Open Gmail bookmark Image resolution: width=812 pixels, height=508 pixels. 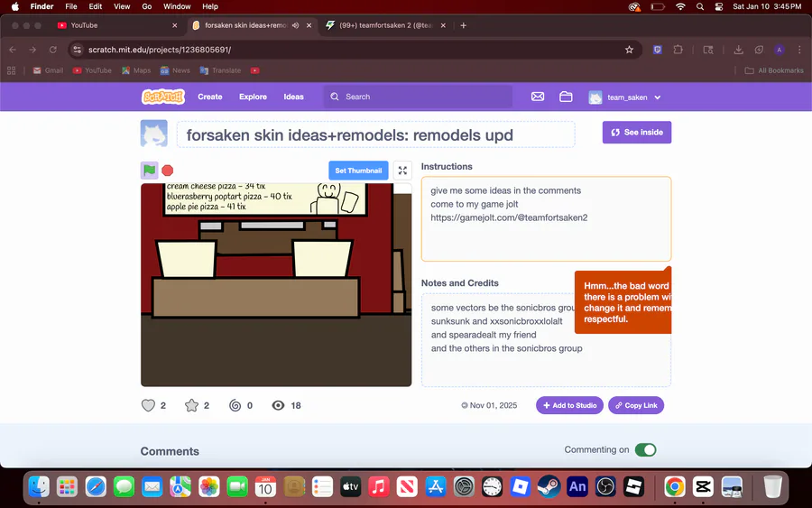(48, 70)
